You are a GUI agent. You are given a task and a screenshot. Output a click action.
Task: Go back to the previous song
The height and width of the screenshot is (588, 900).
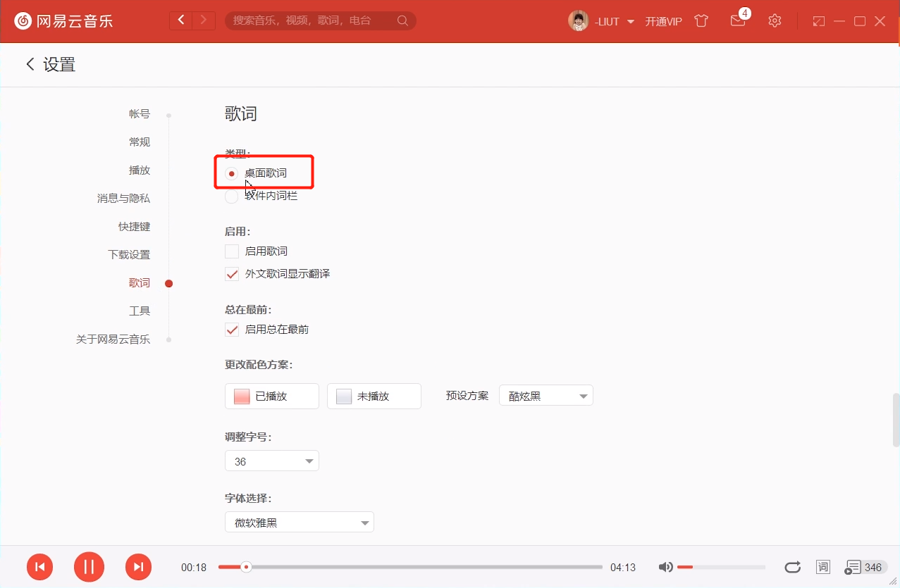40,567
